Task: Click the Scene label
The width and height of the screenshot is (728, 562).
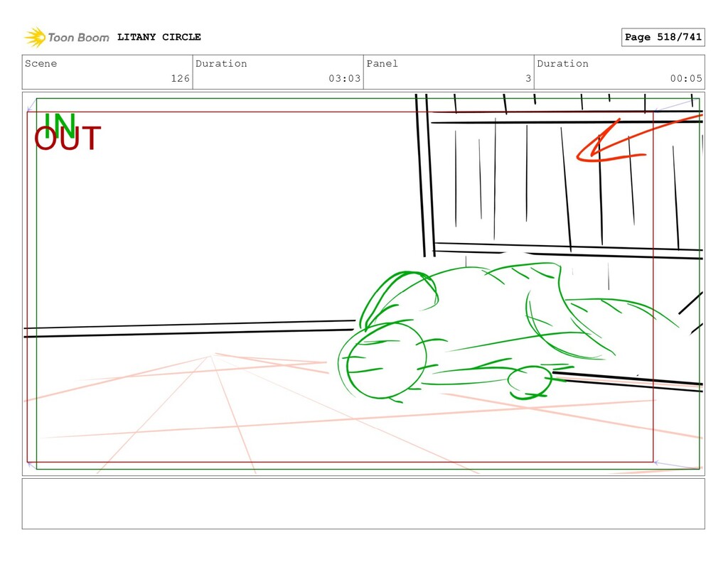Action: pos(41,63)
